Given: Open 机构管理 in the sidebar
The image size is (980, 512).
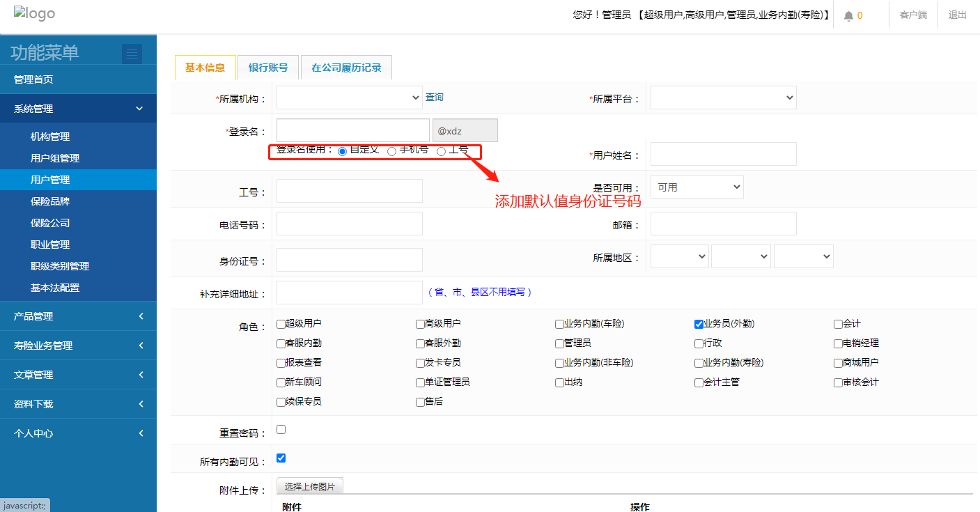Looking at the screenshot, I should (50, 137).
